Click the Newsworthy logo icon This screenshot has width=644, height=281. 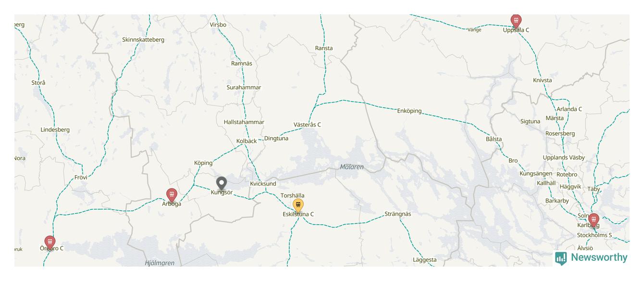(x=561, y=258)
